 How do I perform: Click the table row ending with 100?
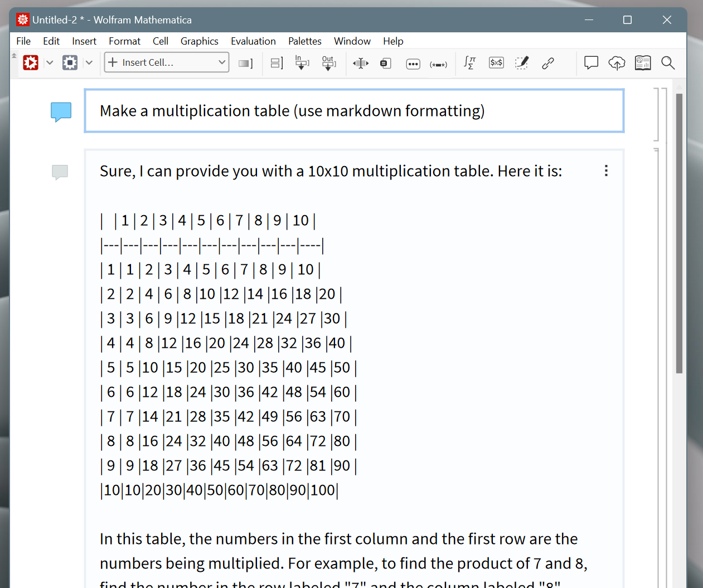pos(219,490)
